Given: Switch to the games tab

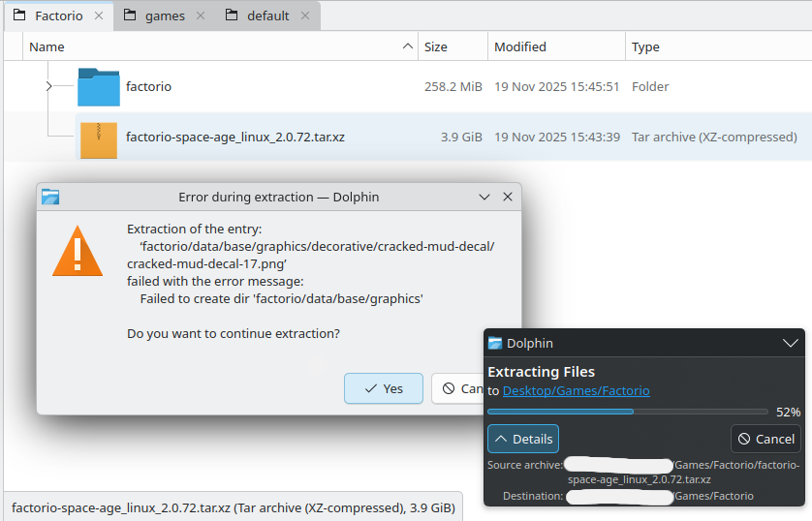Looking at the screenshot, I should click(x=165, y=16).
